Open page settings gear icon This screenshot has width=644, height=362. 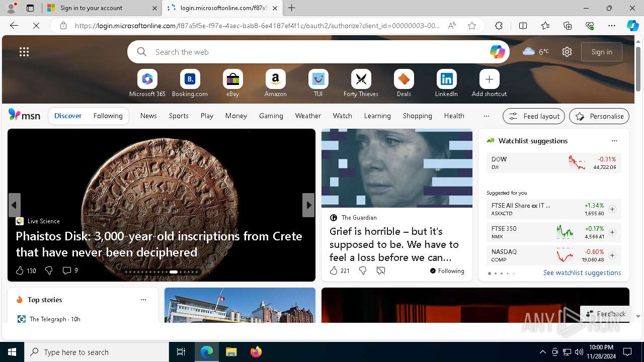567,52
